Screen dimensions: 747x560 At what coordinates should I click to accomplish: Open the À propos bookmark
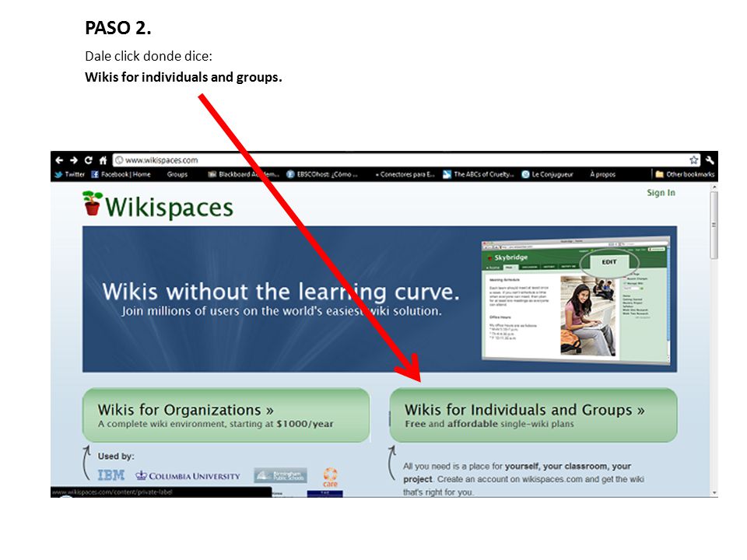click(x=602, y=174)
